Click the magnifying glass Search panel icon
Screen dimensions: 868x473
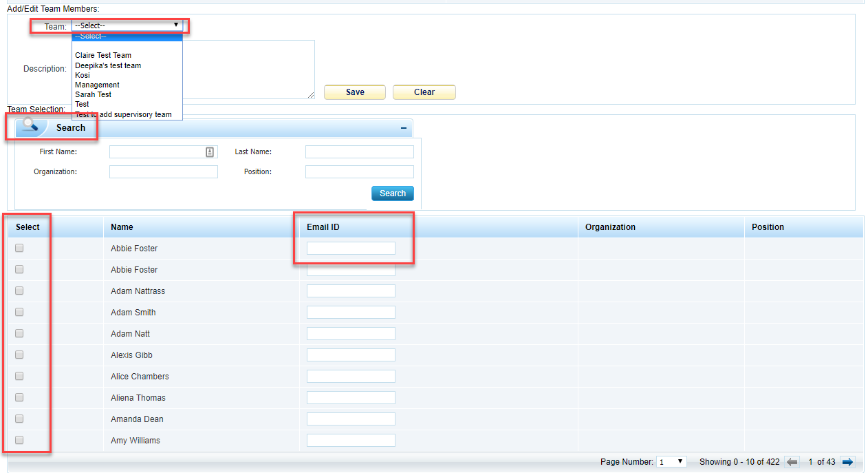click(30, 126)
